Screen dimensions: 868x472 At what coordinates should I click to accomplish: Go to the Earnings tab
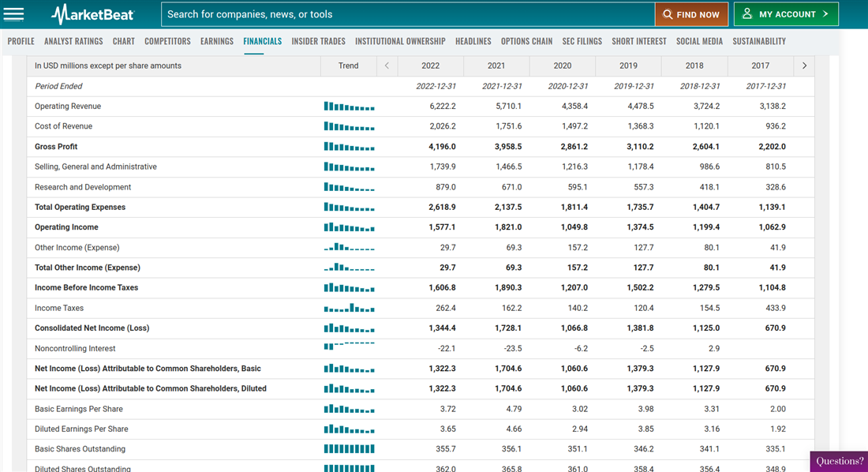217,41
